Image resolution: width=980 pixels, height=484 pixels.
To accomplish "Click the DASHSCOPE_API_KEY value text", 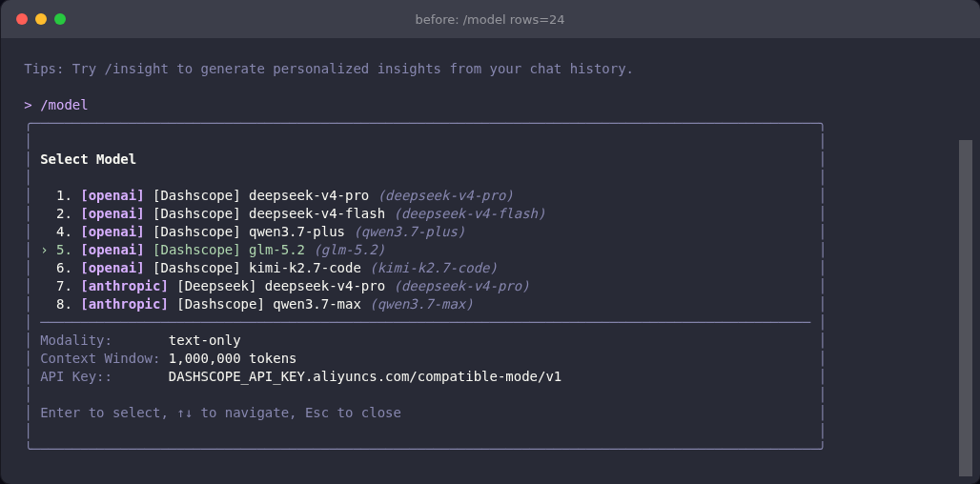I will [365, 376].
